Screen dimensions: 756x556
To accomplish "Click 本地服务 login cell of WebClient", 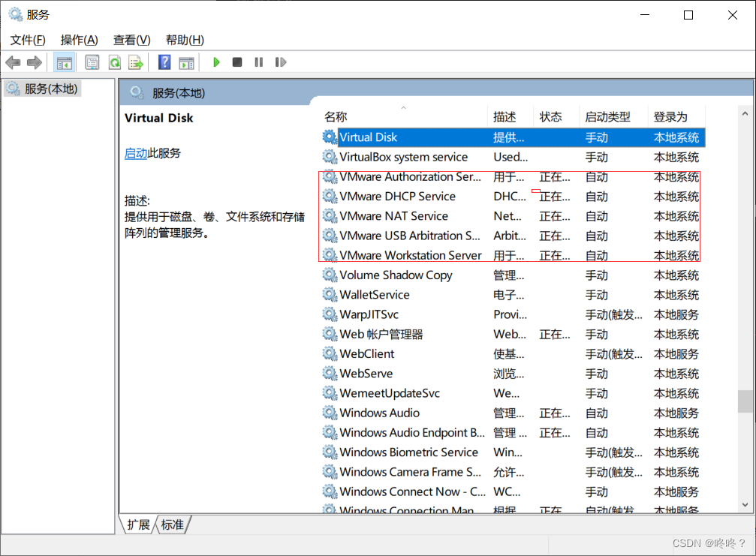I will pyautogui.click(x=676, y=354).
